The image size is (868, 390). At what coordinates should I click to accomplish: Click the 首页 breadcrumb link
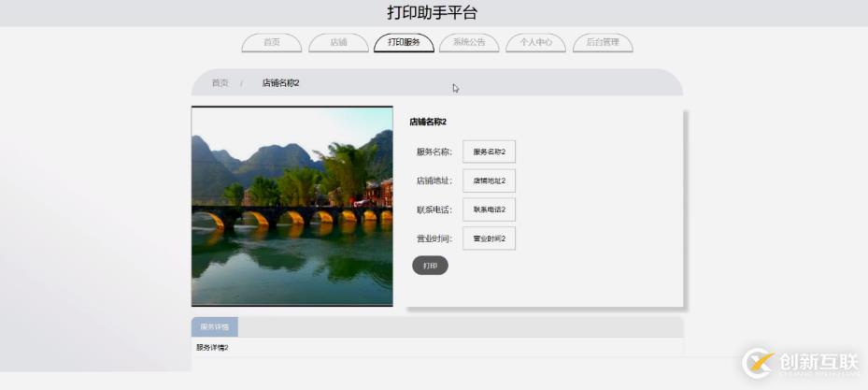click(220, 83)
